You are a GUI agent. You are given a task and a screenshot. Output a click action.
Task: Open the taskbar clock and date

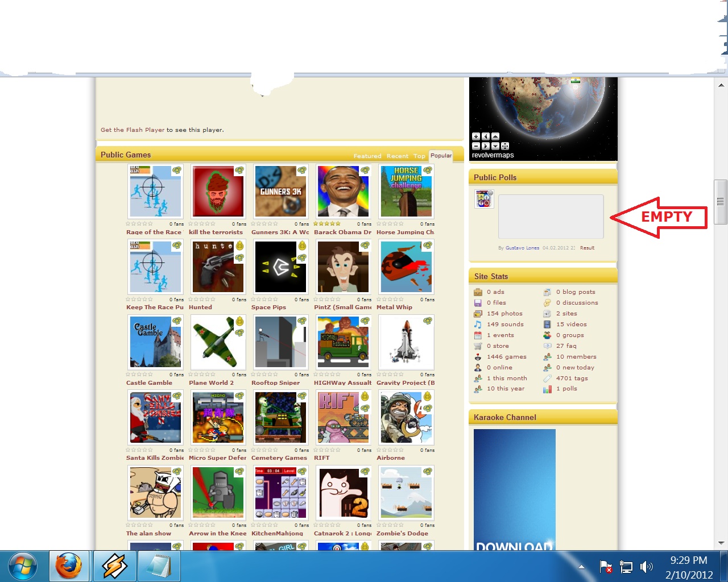click(x=689, y=567)
